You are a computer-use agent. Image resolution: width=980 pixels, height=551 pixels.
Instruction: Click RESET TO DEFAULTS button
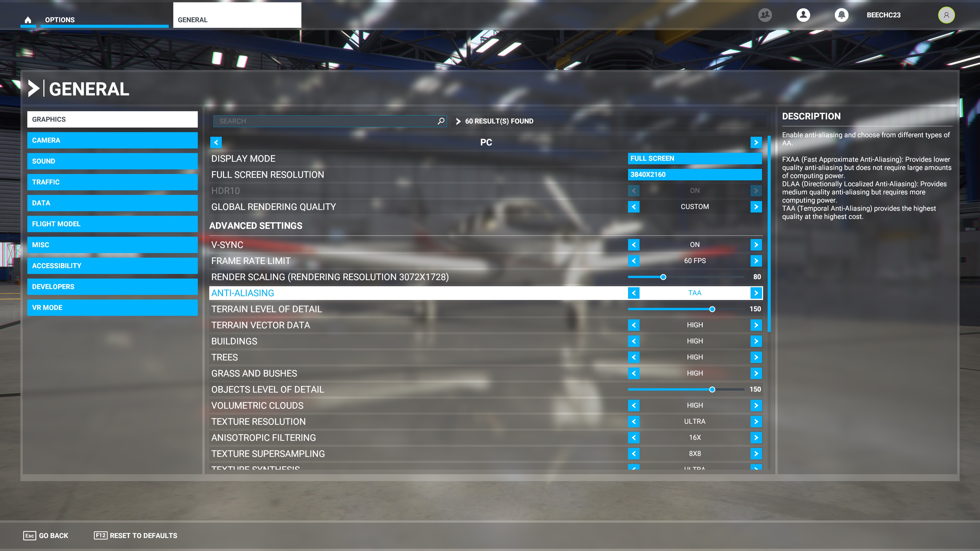143,535
